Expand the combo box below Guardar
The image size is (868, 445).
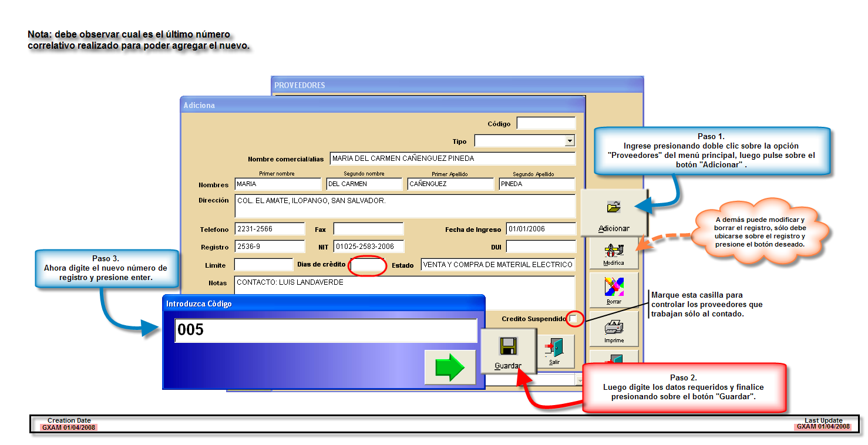580,380
